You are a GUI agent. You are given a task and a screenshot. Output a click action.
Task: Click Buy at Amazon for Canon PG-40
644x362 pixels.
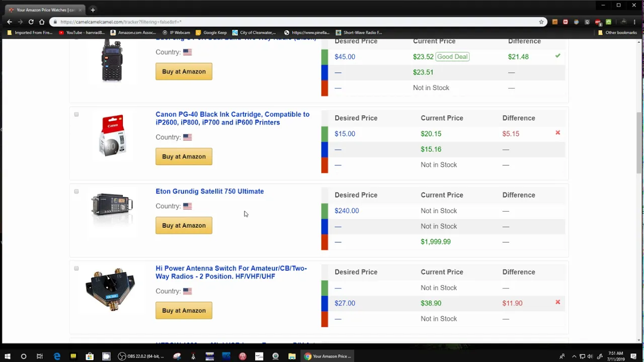[184, 156]
